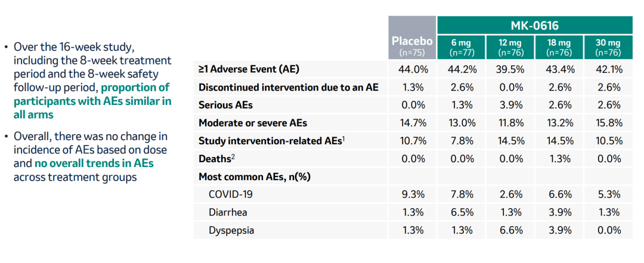644x263 pixels.
Task: Click the 39.5% adverse event cell
Action: coord(510,70)
